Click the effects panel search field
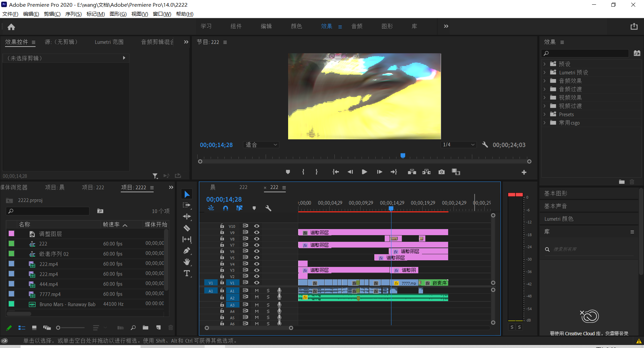 pos(588,53)
